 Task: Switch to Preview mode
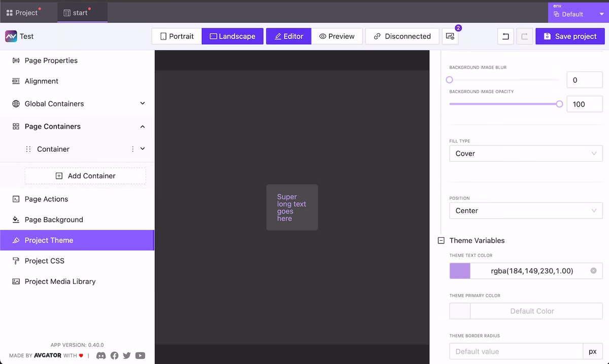[337, 36]
